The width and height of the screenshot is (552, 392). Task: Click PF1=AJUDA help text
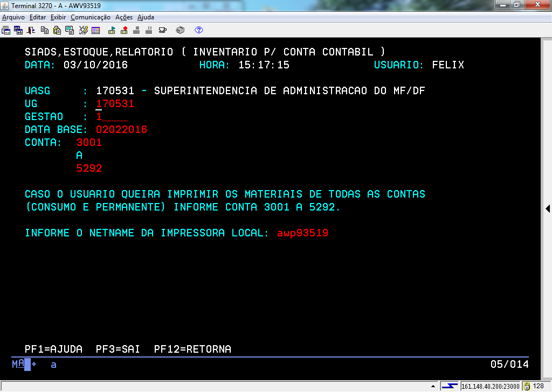point(53,349)
